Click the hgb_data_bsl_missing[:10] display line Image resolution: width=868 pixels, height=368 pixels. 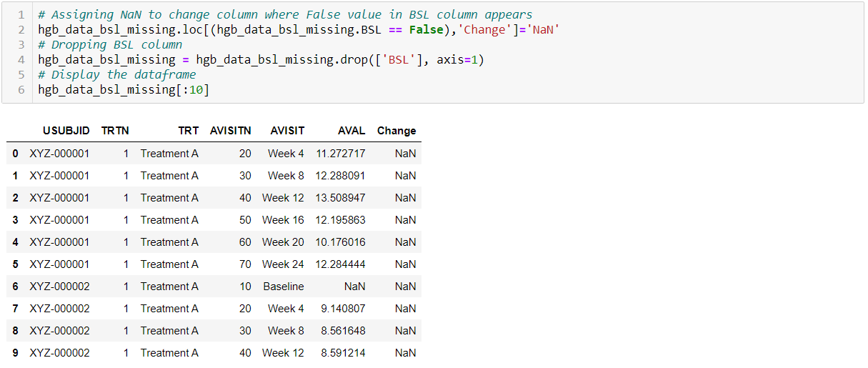pos(124,90)
